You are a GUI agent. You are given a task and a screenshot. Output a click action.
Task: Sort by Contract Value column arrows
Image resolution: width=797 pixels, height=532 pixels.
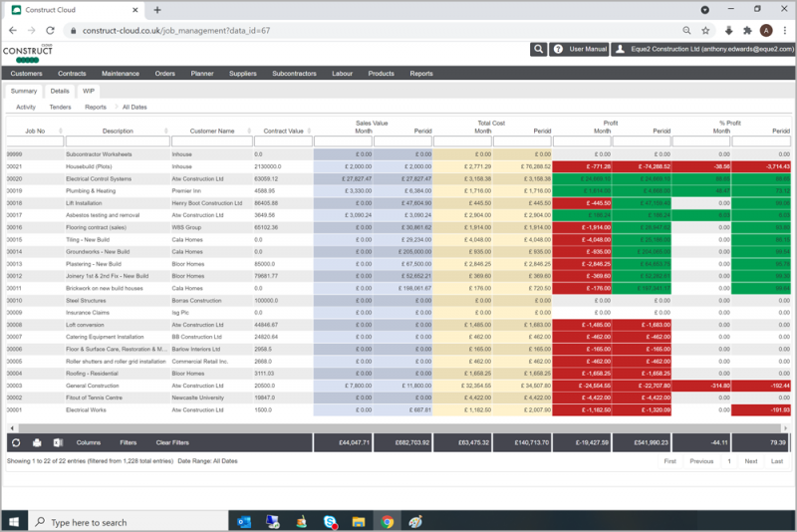(x=309, y=132)
